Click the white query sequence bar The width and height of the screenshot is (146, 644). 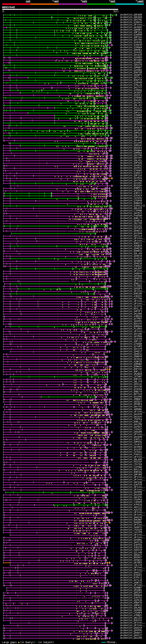click(x=60, y=10)
